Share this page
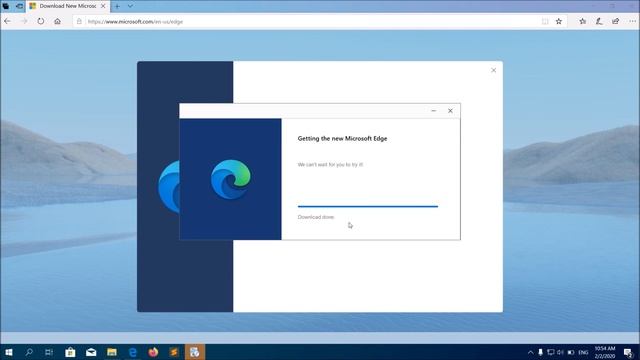The height and width of the screenshot is (360, 640). [616, 22]
